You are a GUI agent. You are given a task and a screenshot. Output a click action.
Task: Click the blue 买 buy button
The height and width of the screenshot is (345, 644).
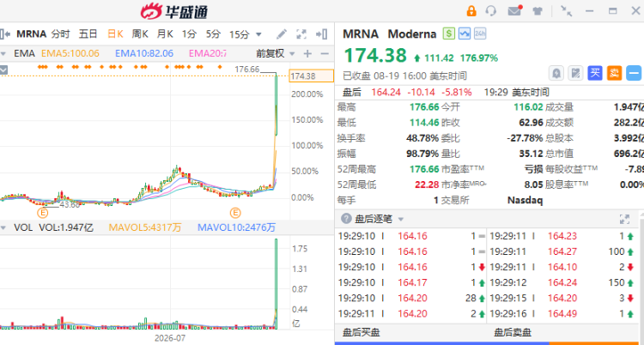[x=595, y=74]
